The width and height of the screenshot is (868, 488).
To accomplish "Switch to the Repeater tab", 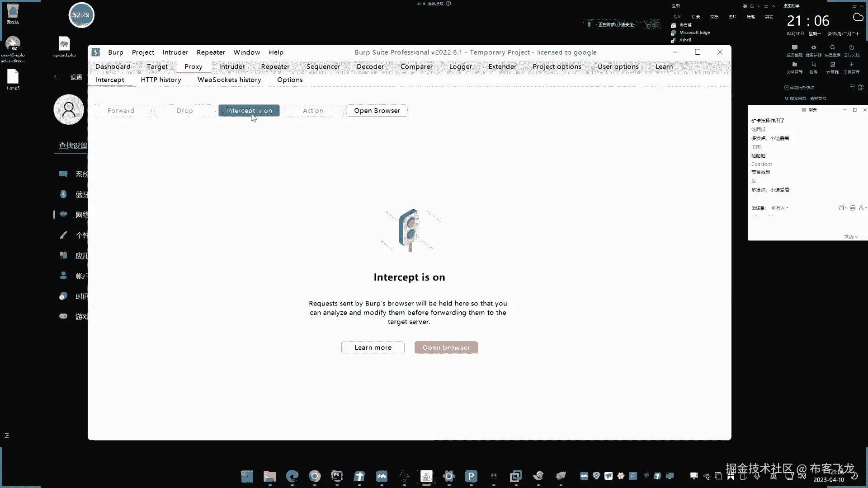I will click(x=275, y=66).
